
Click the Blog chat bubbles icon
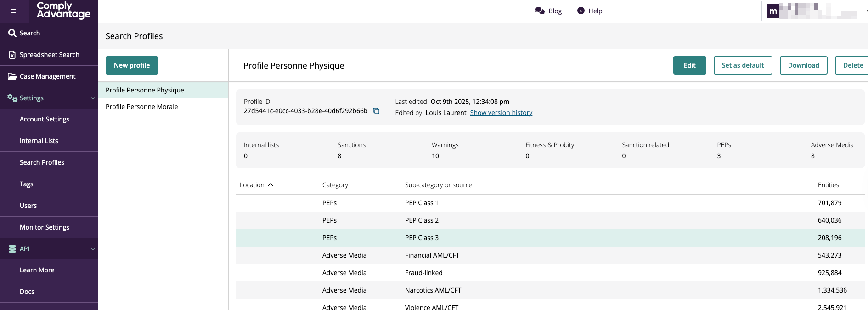[x=540, y=11]
